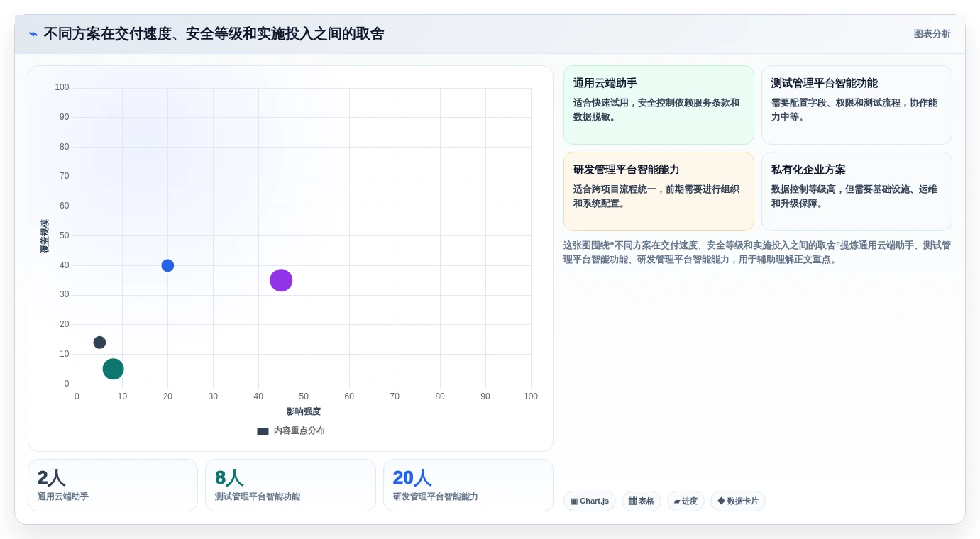The width and height of the screenshot is (980, 539).
Task: Click the page title 不同方案在交付速度 heading
Action: click(x=214, y=34)
